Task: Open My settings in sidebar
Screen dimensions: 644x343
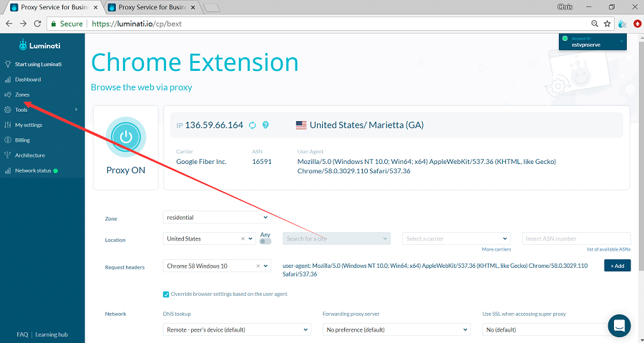Action: [29, 125]
